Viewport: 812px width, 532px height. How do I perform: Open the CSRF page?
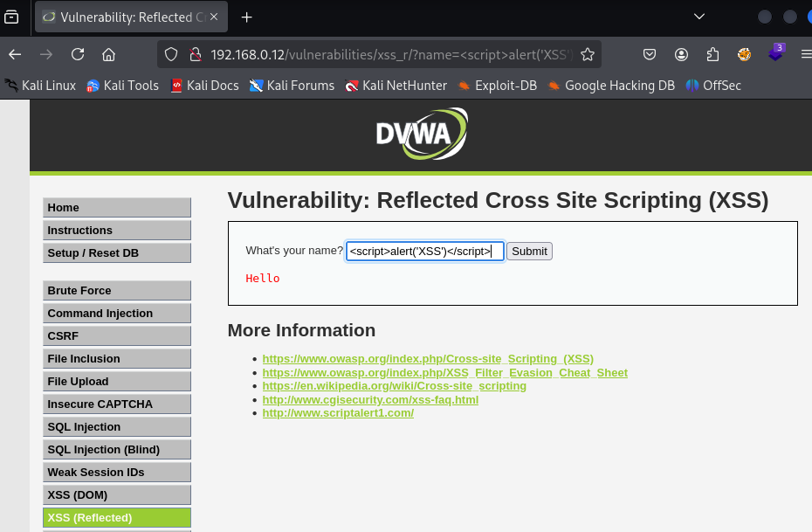pyautogui.click(x=117, y=336)
